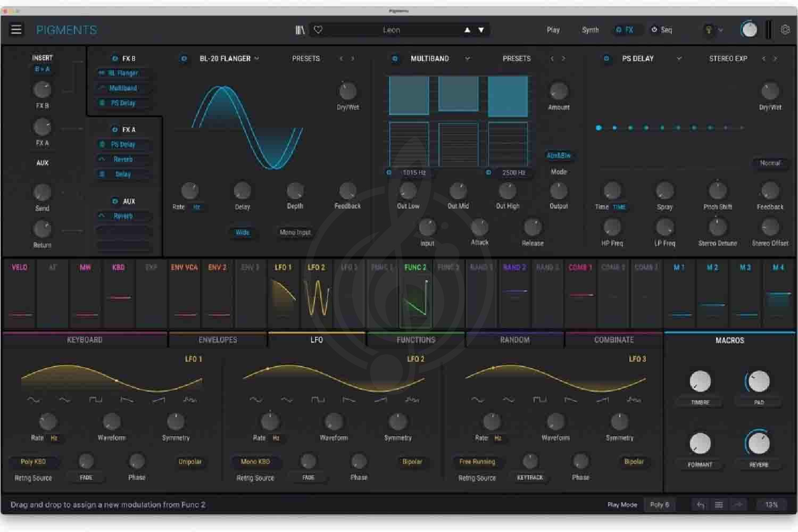This screenshot has width=798, height=532.
Task: Bypass the BL-20 Flanger effect
Action: (184, 59)
